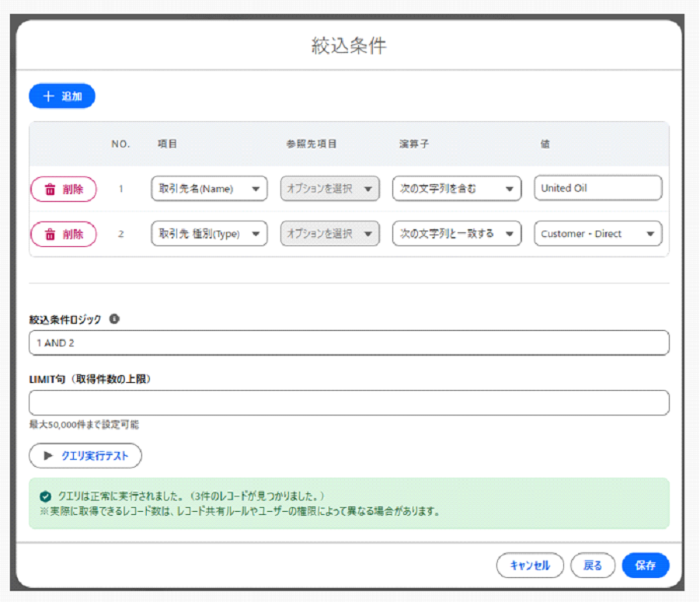Expand the 次の文字列を含む operator dropdown
The width and height of the screenshot is (700, 602).
[x=456, y=189]
